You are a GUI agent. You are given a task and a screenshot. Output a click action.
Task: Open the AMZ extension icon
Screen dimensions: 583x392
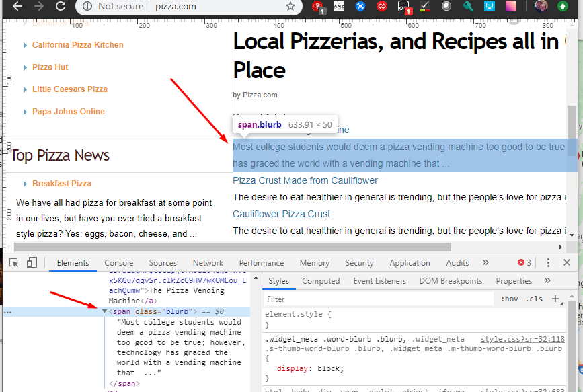(x=339, y=6)
